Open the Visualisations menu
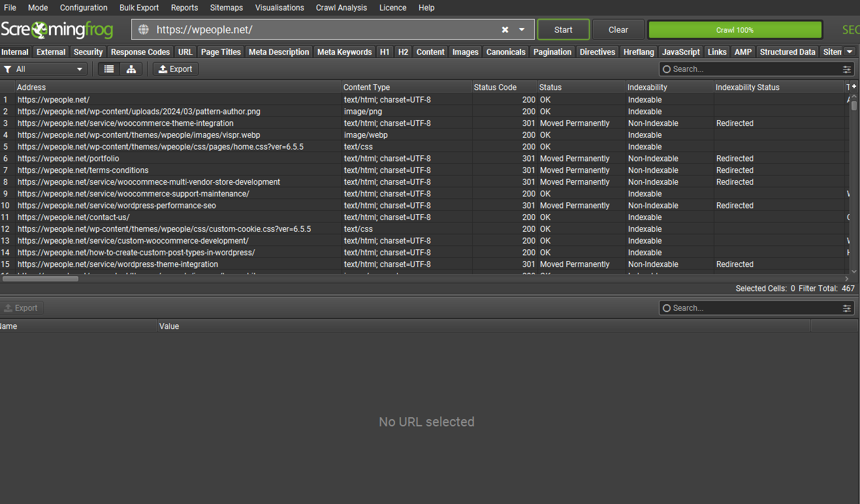Screen dimensions: 860x504 pos(279,8)
